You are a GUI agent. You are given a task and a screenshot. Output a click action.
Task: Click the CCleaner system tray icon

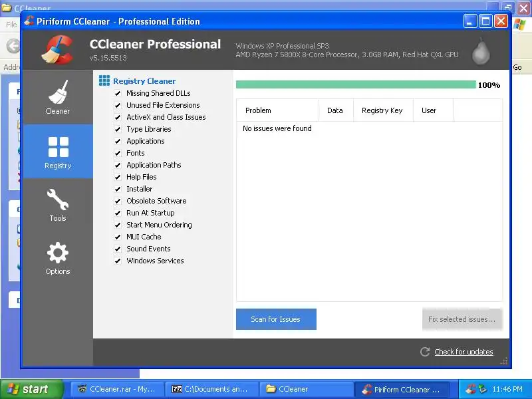click(470, 389)
